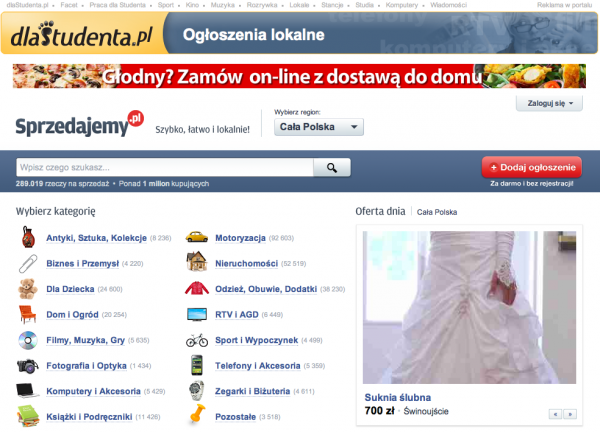Go to Kino in the top navigation
Image resolution: width=600 pixels, height=432 pixels.
[x=192, y=5]
